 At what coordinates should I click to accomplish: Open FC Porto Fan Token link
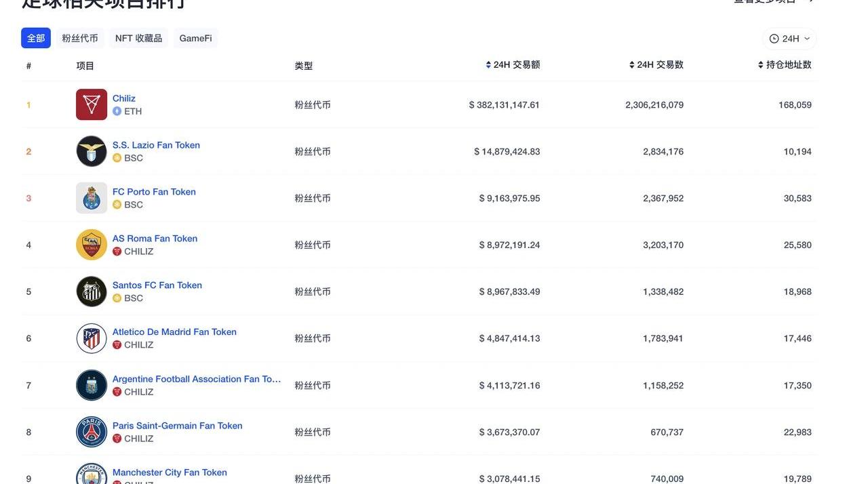coord(154,192)
